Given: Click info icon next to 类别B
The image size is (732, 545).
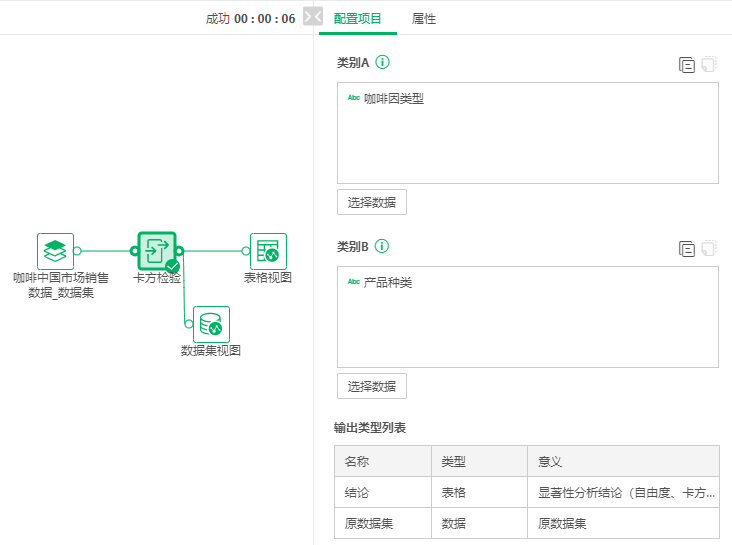Looking at the screenshot, I should [x=382, y=247].
